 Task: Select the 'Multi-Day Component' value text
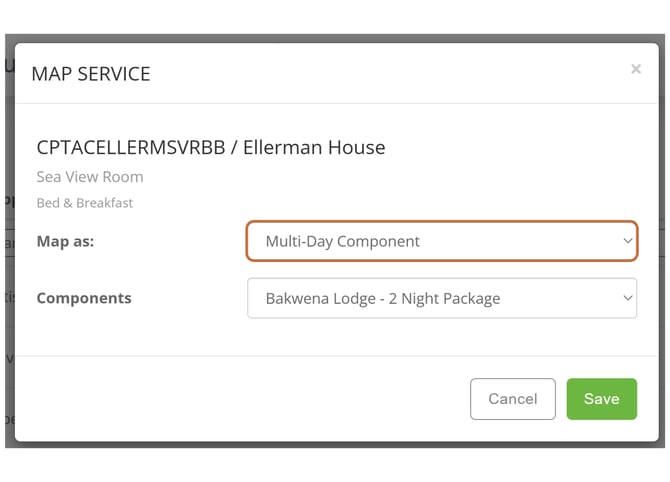coord(343,241)
